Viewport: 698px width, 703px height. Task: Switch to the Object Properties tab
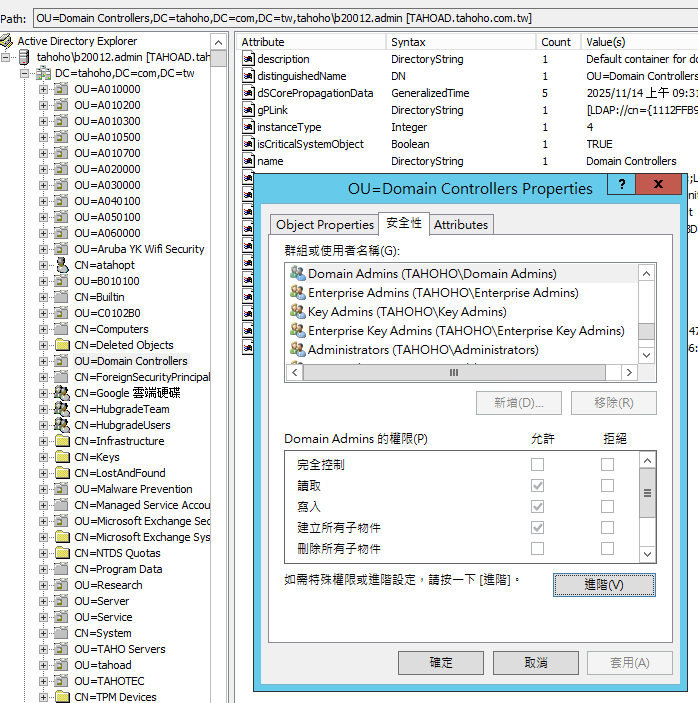[324, 225]
